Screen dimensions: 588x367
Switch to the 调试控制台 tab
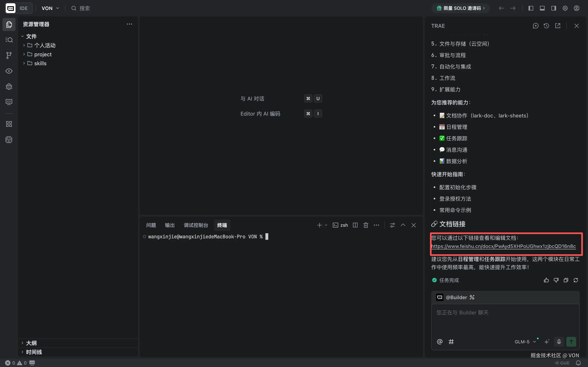coord(196,225)
